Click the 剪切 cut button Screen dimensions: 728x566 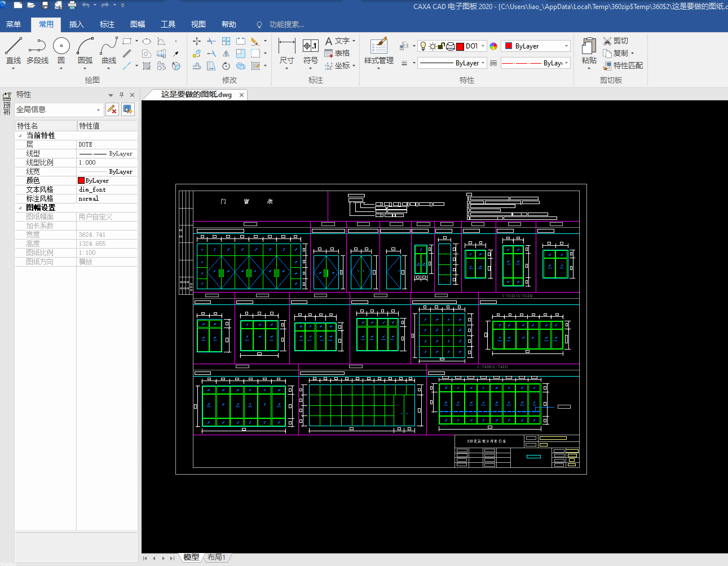coord(615,41)
